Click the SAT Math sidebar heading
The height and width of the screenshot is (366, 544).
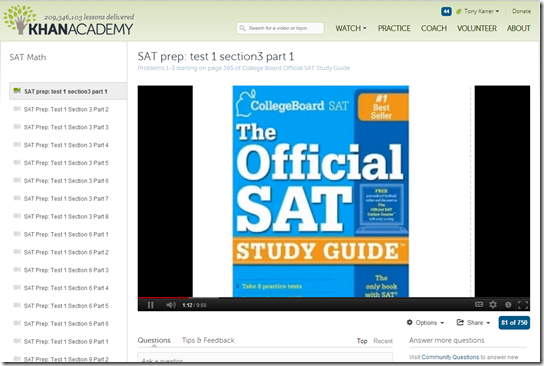point(27,57)
